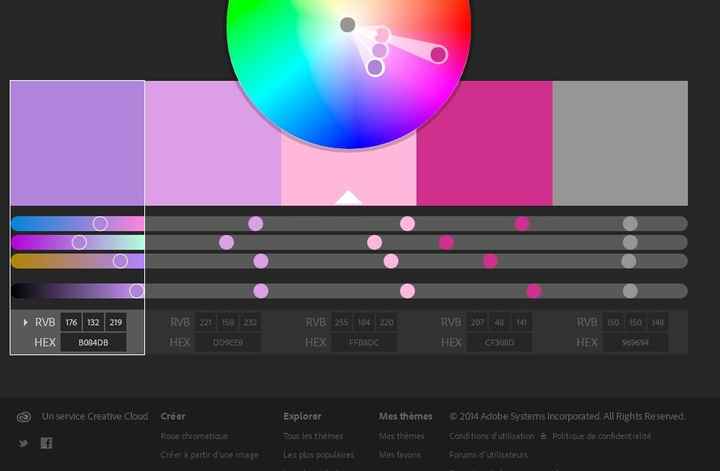
Task: Click the Creative Cloud logo icon
Action: coord(24,417)
